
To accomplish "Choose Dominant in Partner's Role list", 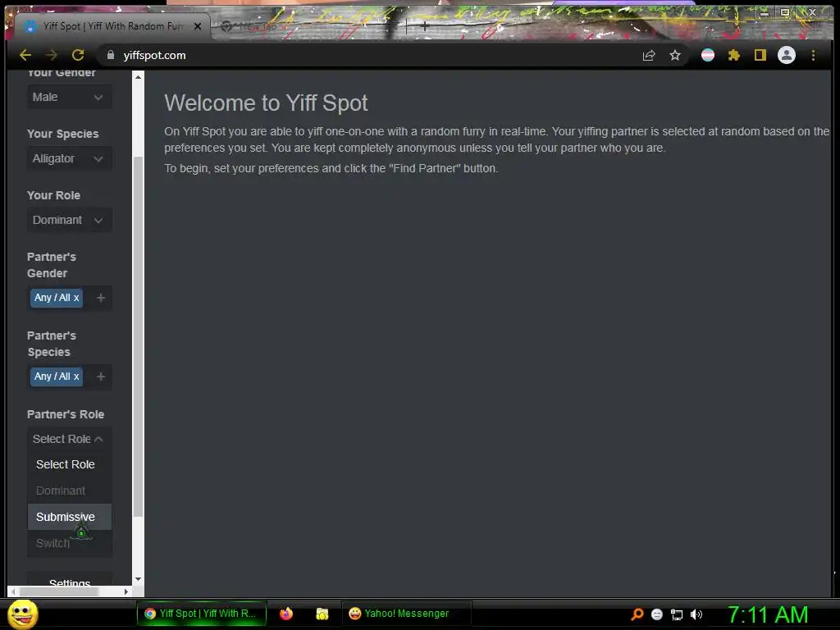I will pos(69,491).
